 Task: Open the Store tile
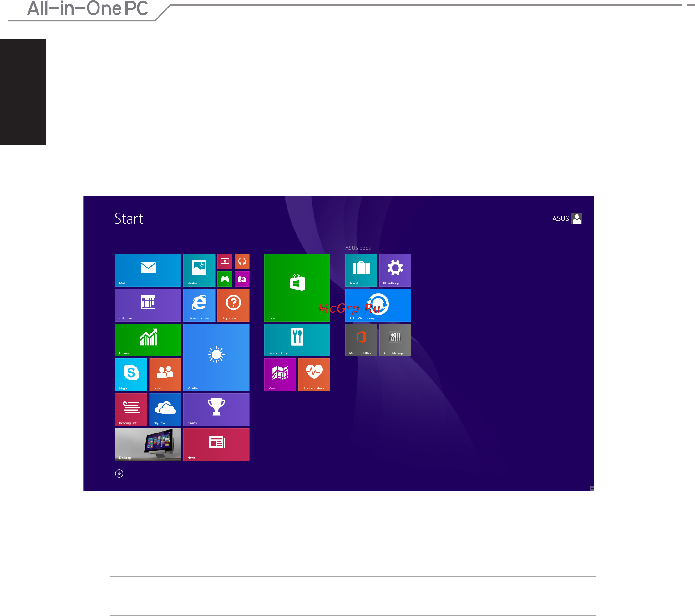click(297, 288)
